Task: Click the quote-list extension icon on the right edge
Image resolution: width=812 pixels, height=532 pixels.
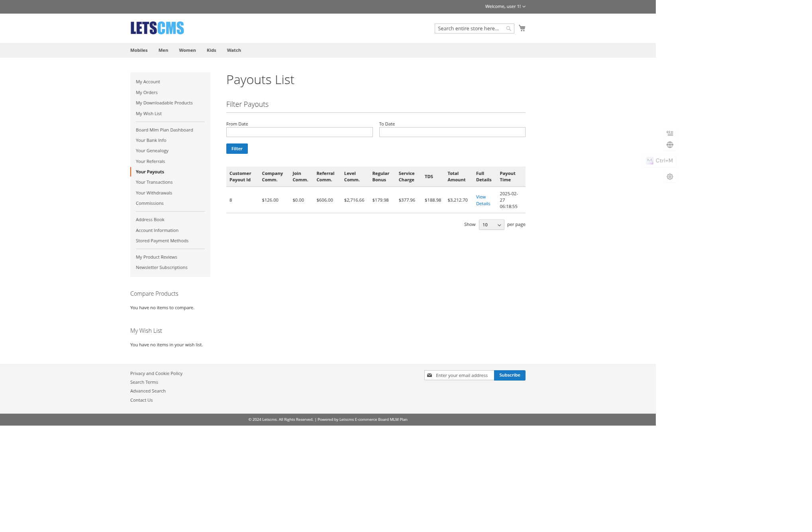Action: (669, 133)
